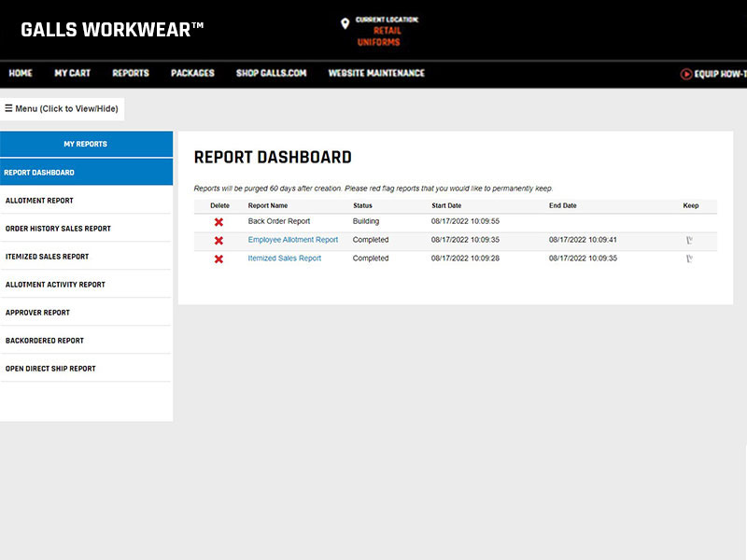This screenshot has height=560, width=747.
Task: Delete the Back Order Report row
Action: coord(218,222)
